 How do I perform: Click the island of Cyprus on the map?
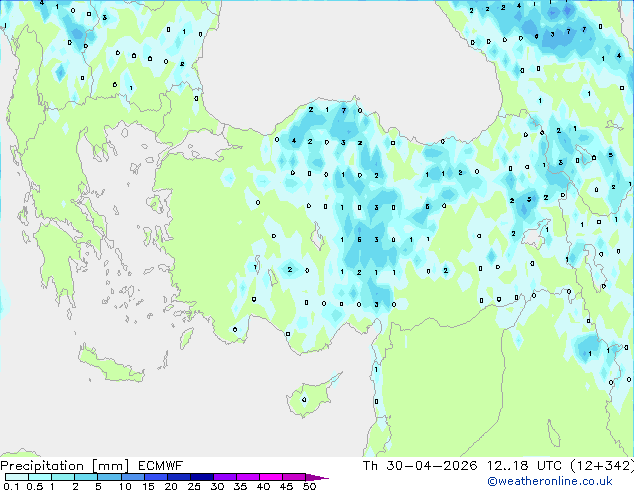pyautogui.click(x=309, y=397)
